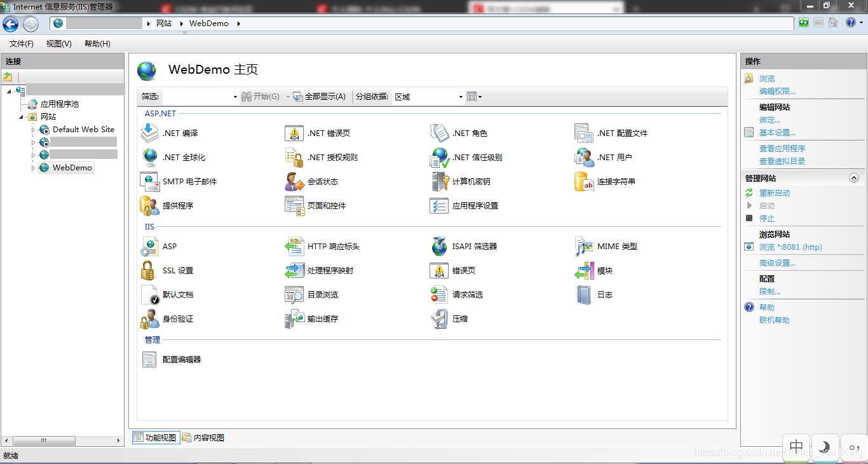Click the 浏览 *:8081 (http) link

[790, 247]
